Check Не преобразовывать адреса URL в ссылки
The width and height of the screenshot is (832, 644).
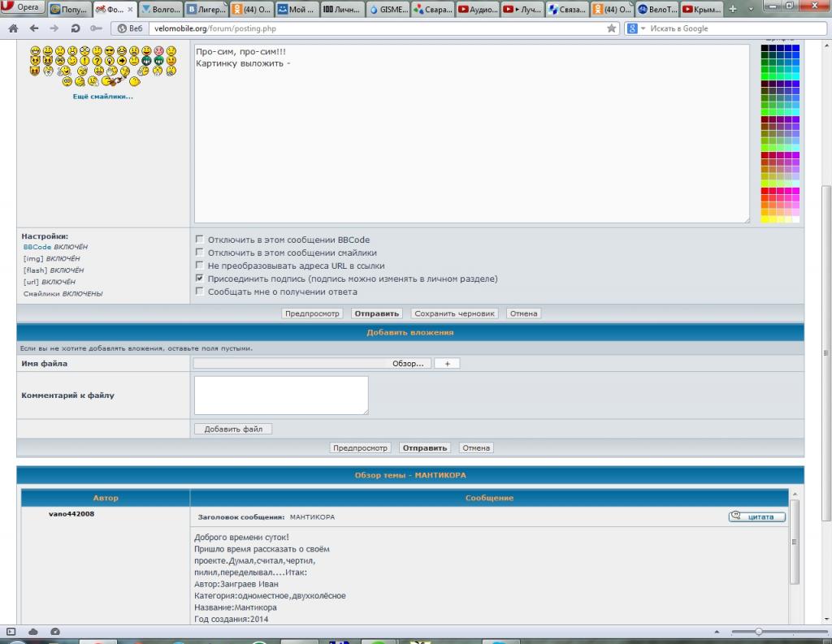[200, 265]
